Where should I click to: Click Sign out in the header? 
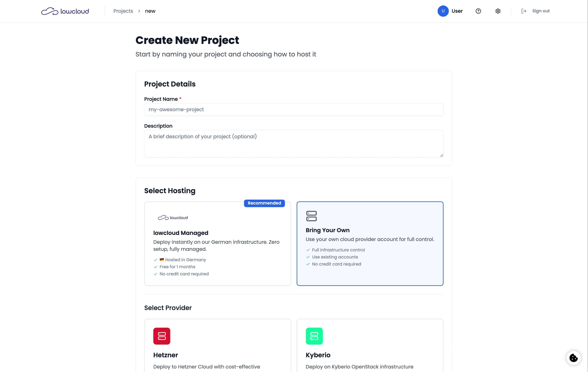tap(541, 11)
